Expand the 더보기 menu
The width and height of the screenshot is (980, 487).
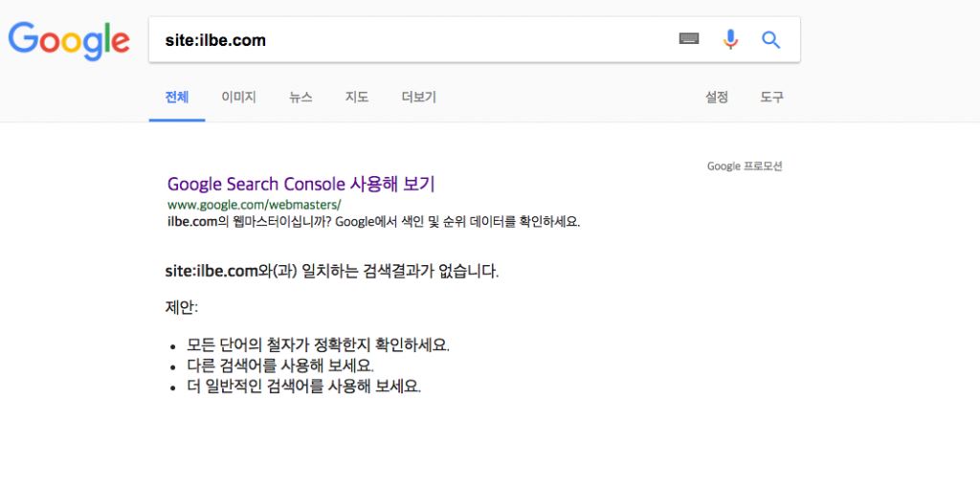pyautogui.click(x=419, y=98)
